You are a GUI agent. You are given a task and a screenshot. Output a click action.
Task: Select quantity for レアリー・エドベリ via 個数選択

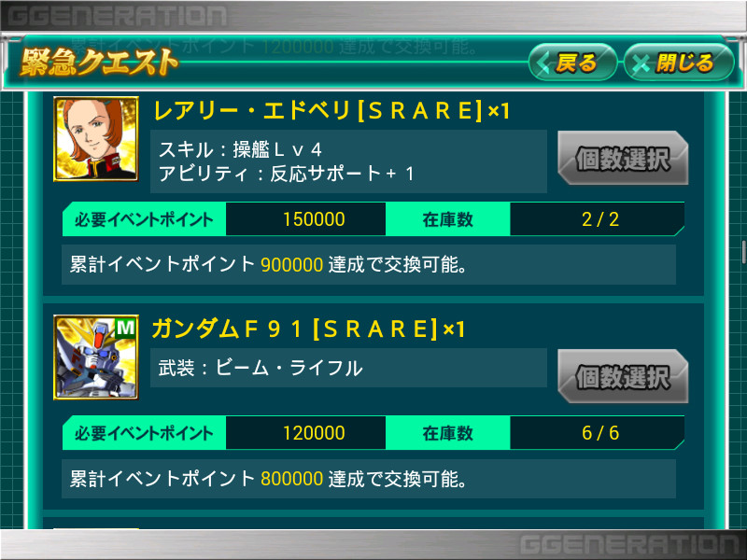click(x=623, y=158)
